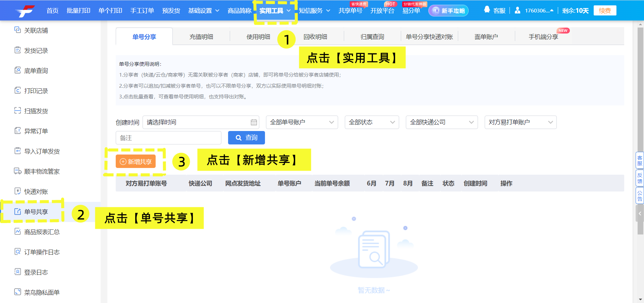This screenshot has height=303, width=644.
Task: Open 菜鸟隐私面单 in the sidebar
Action: [x=40, y=292]
